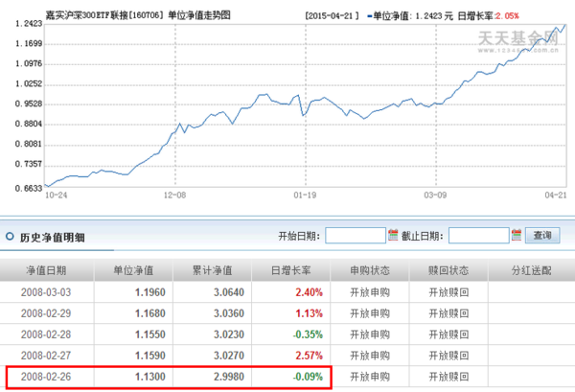Image resolution: width=575 pixels, height=392 pixels.
Task: Open the start date calendar picker icon
Action: 393,235
